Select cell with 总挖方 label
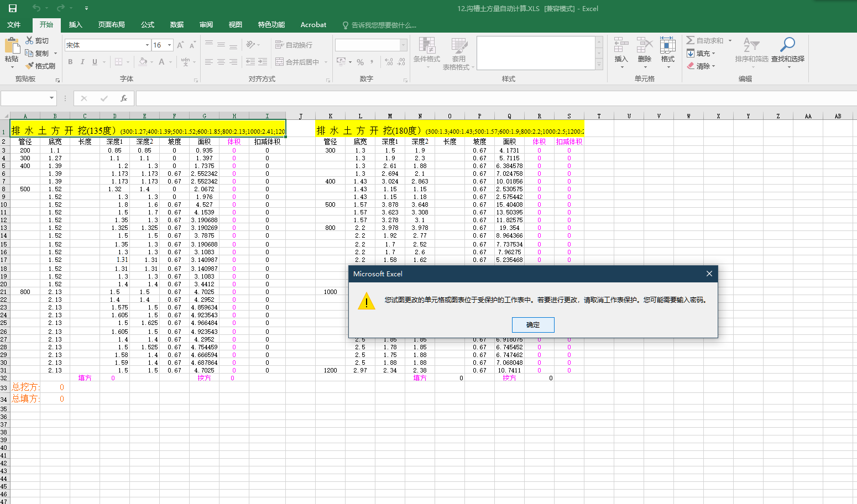The height and width of the screenshot is (504, 857). click(x=25, y=387)
